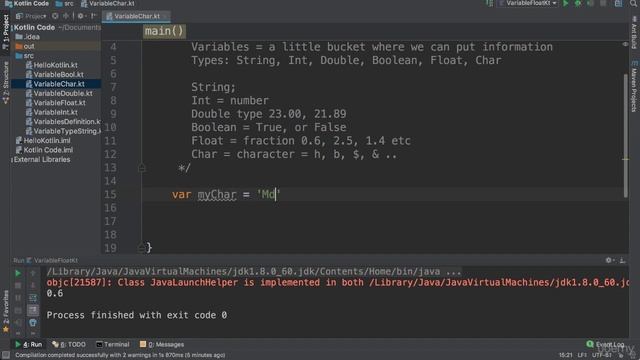Collapse Kotlin Code project root

point(12,28)
